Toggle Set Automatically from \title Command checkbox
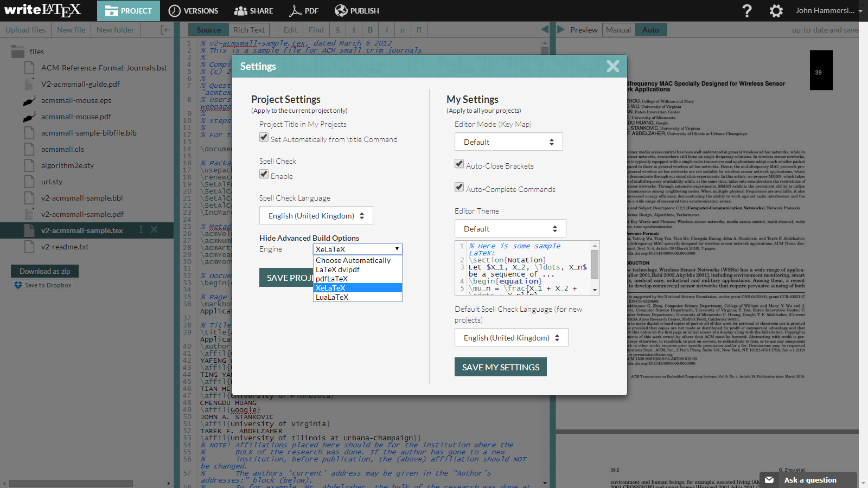Viewport: 868px width, 488px height. pyautogui.click(x=264, y=137)
